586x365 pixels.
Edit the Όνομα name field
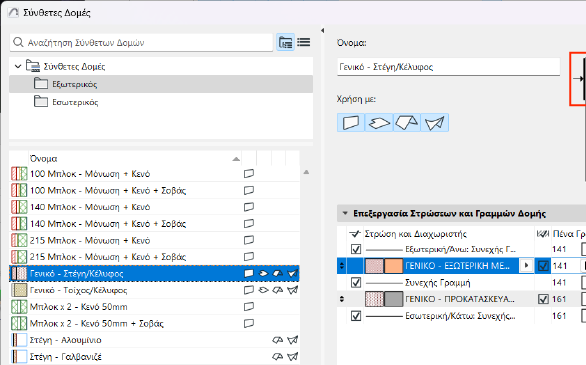(x=448, y=67)
